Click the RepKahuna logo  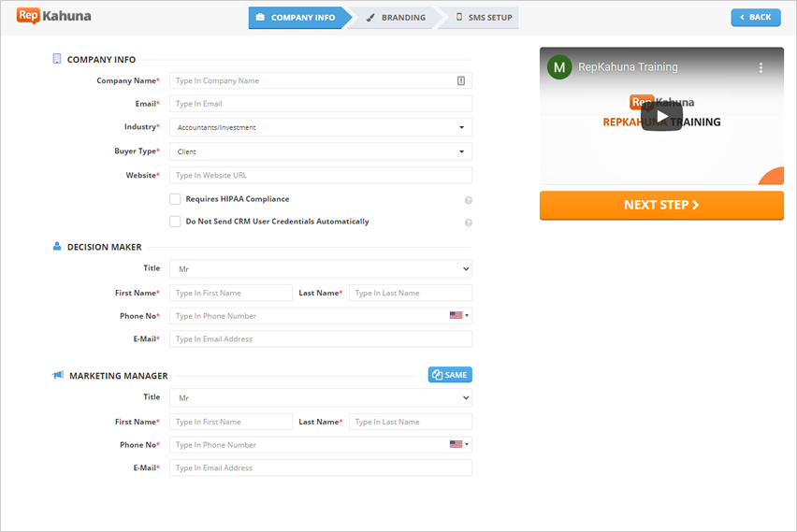click(x=53, y=16)
